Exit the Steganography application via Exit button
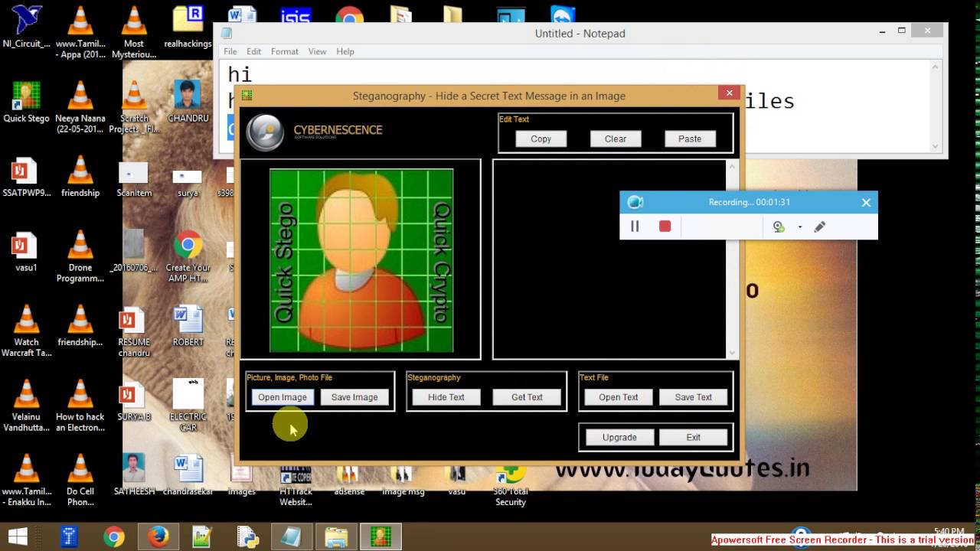The height and width of the screenshot is (551, 980). (x=694, y=437)
